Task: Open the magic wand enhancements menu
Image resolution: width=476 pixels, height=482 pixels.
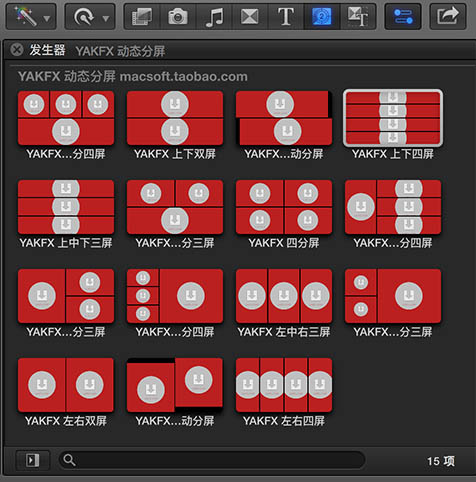Action: click(31, 17)
